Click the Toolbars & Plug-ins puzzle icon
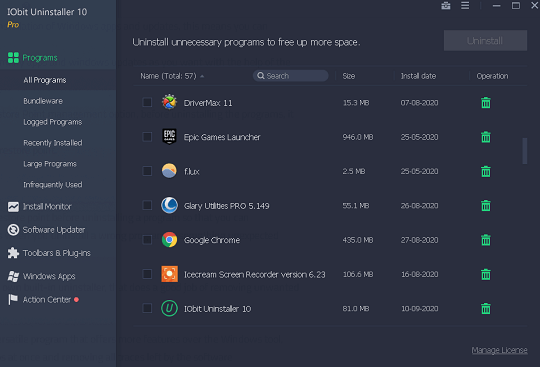 click(13, 253)
